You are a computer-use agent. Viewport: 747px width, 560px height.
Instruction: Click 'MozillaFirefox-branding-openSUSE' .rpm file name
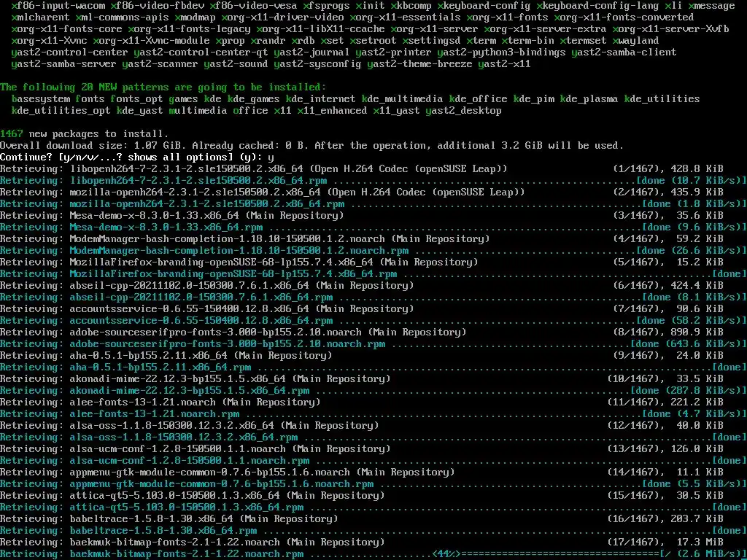(233, 274)
